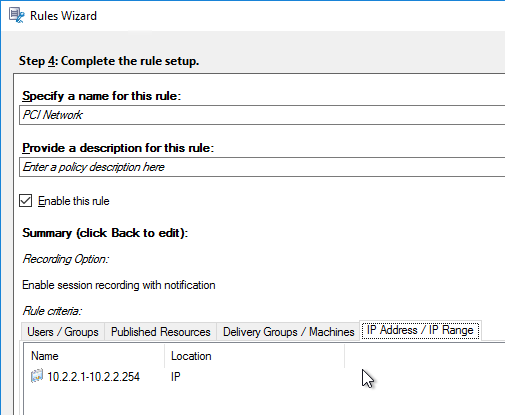Screen dimensions: 505x415
Task: Click the Rules Wizard title bar icon
Action: click(x=16, y=15)
